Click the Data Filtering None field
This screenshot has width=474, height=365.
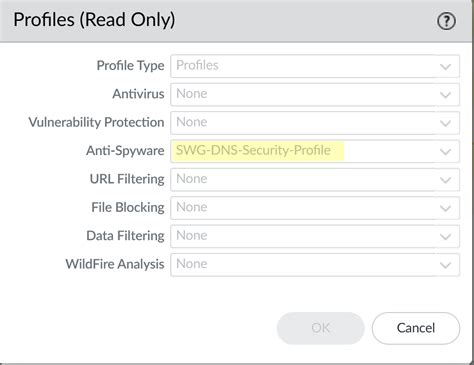[x=315, y=236]
